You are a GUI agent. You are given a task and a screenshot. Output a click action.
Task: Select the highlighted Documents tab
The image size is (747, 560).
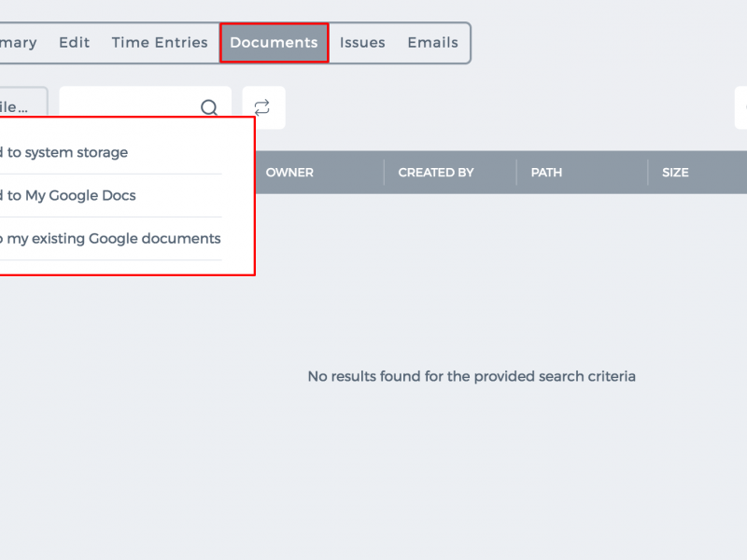(x=274, y=42)
